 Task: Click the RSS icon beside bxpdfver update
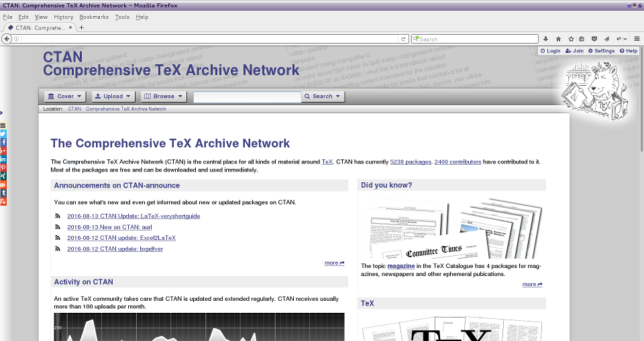click(58, 249)
